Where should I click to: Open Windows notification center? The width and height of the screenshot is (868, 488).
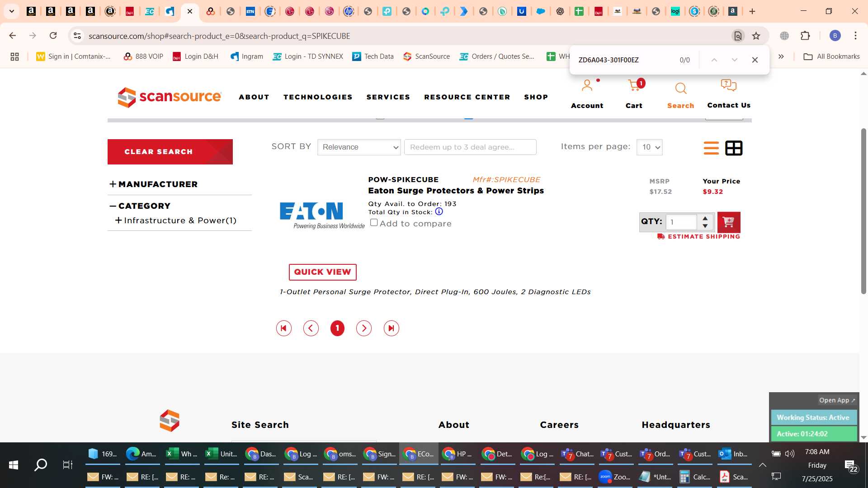(x=850, y=465)
